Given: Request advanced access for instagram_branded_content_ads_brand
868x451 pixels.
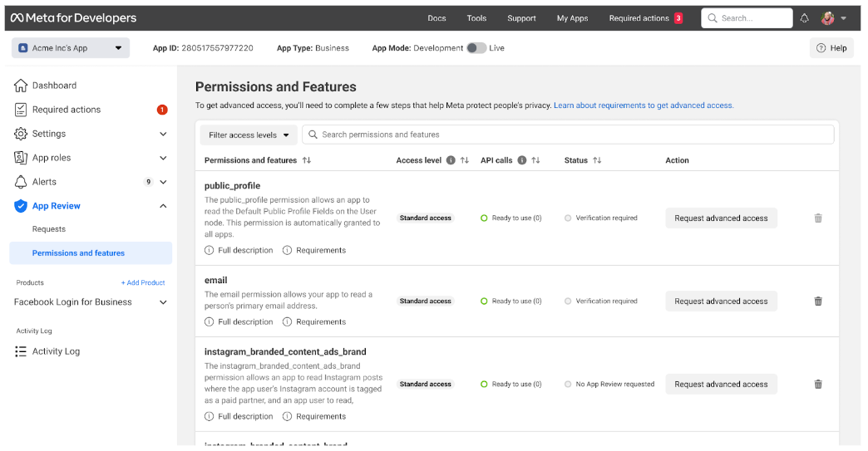Looking at the screenshot, I should click(x=722, y=384).
